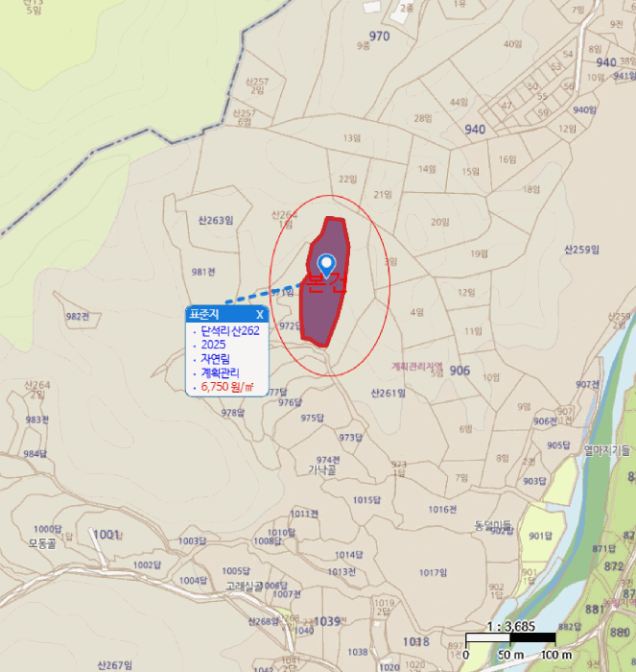This screenshot has width=636, height=672.
Task: Click parcel label 산263임
Action: coord(216,220)
